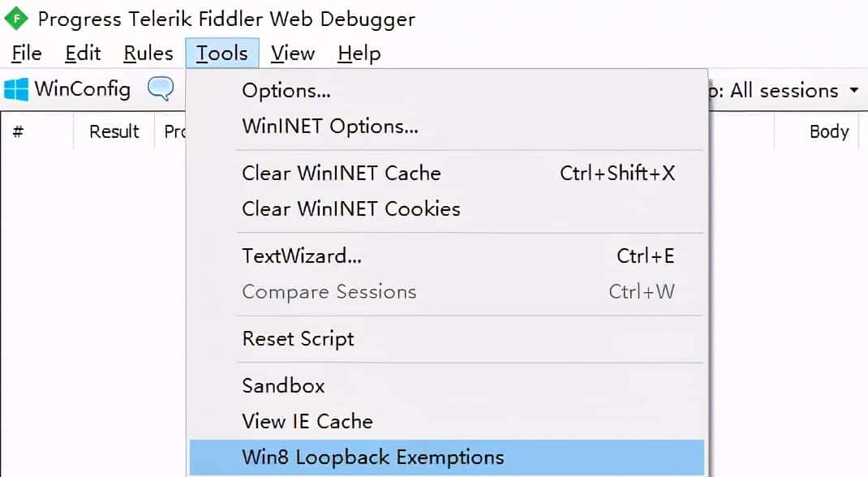The height and width of the screenshot is (477, 868).
Task: Launch TextWizard... from the menu
Action: point(302,256)
